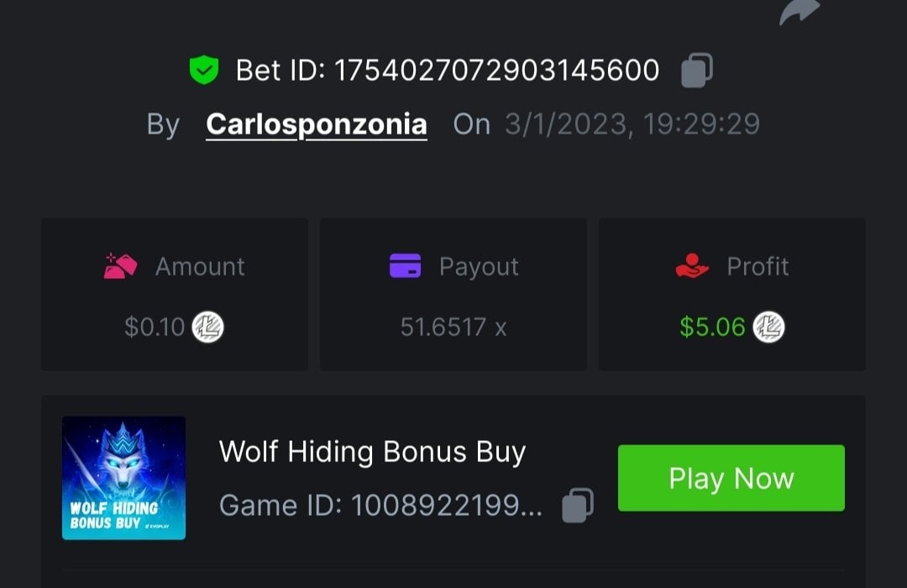
Task: Click the truncated Game ID text
Action: [380, 506]
